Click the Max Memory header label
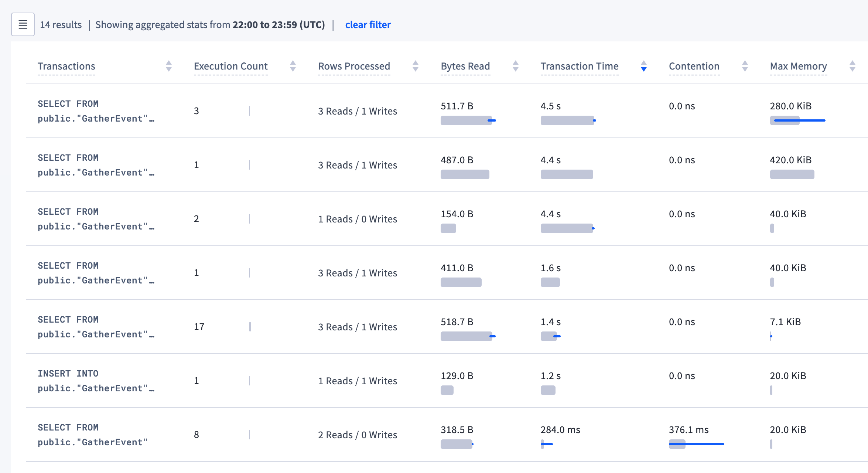The image size is (868, 473). click(798, 67)
